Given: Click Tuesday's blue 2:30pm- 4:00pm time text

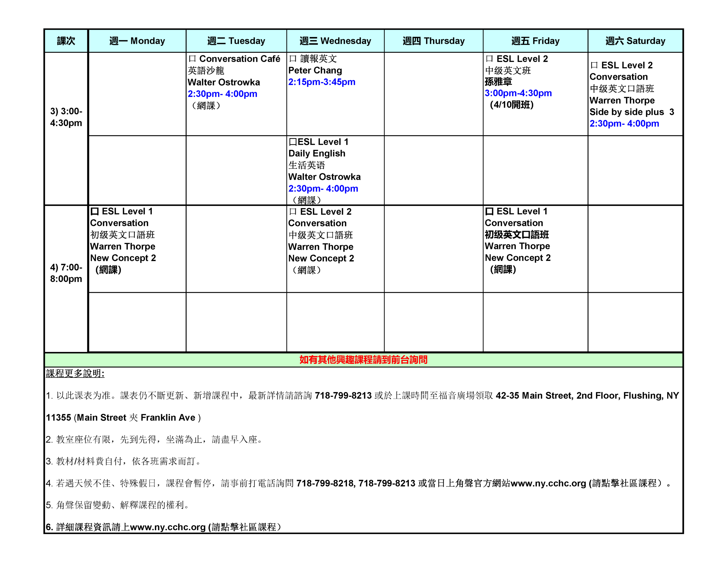Looking at the screenshot, I should 222,94.
